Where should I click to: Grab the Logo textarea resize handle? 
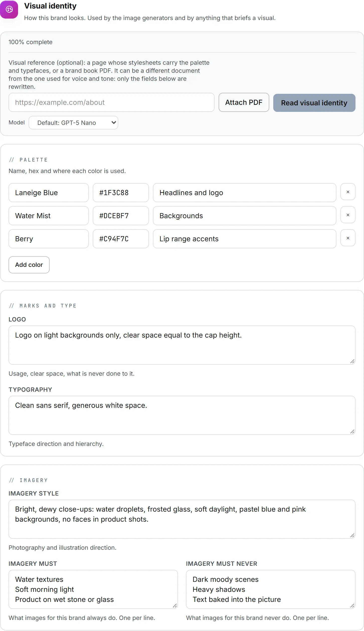coord(352,361)
